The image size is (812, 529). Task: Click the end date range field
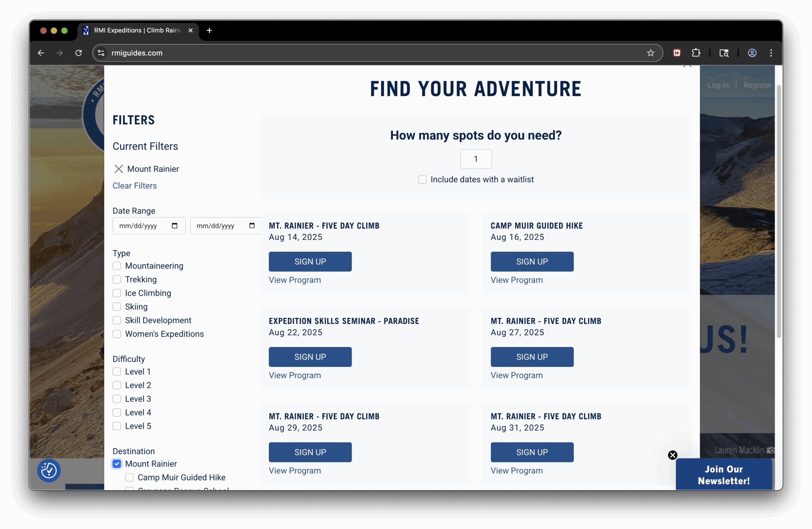pyautogui.click(x=225, y=226)
